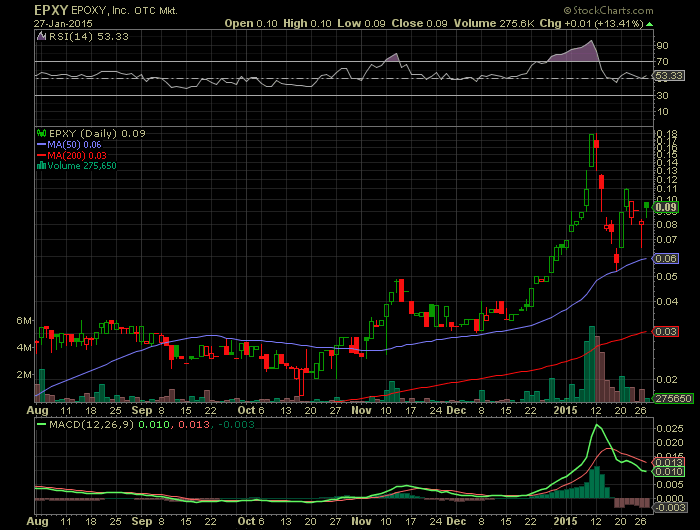700x530 pixels.
Task: Click the -0.003 MACD histogram value tag
Action: pyautogui.click(x=670, y=507)
